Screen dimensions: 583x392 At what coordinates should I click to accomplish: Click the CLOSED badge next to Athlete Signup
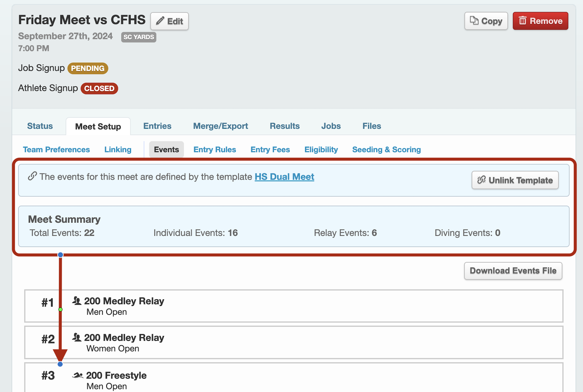[x=99, y=89]
